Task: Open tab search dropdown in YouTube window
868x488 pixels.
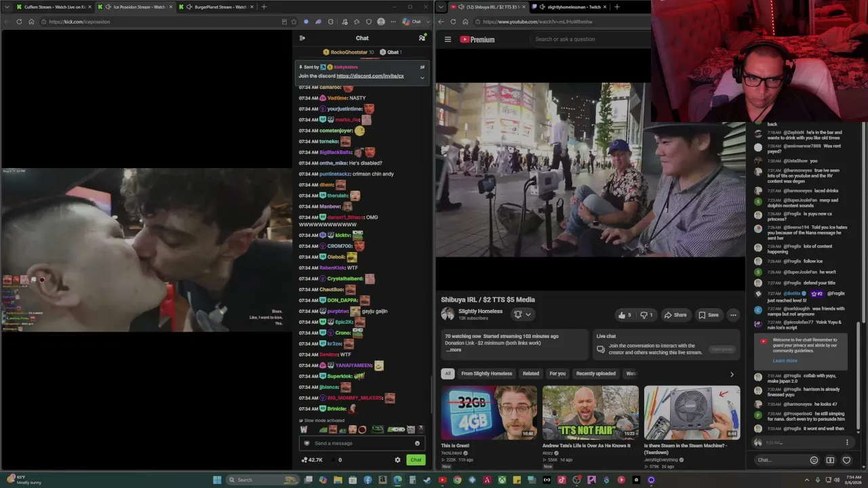Action: point(441,7)
